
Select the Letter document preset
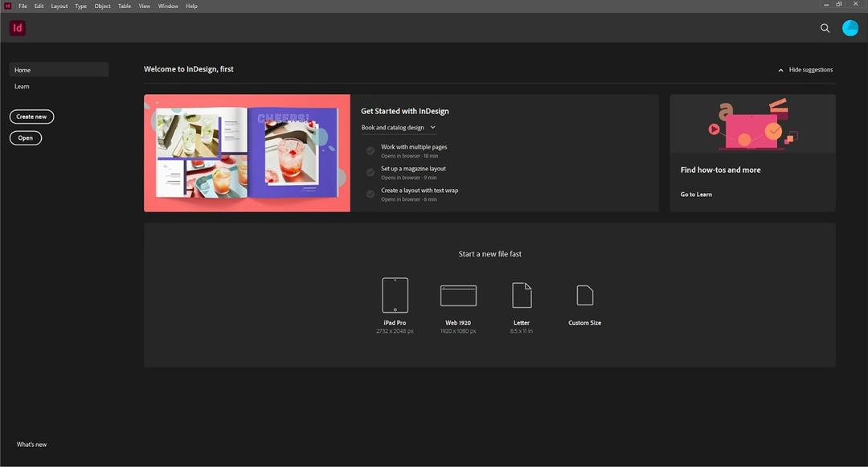coord(521,295)
